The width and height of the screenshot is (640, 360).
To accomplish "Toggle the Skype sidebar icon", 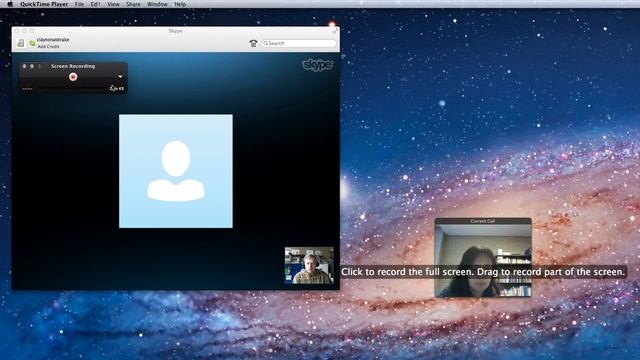I will click(20, 43).
